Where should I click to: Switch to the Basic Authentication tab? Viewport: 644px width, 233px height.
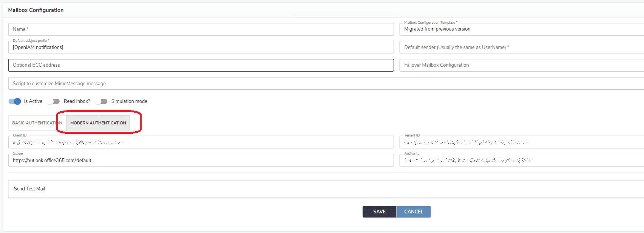[37, 123]
